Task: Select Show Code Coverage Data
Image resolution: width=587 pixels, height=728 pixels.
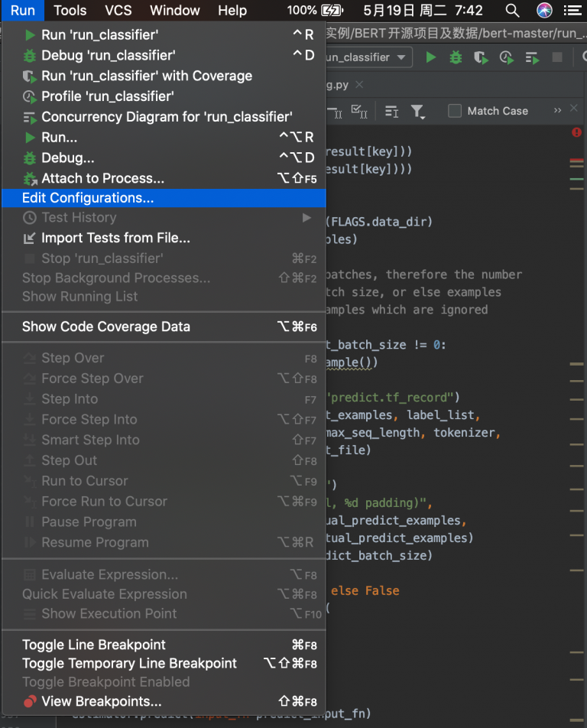Action: coord(164,327)
